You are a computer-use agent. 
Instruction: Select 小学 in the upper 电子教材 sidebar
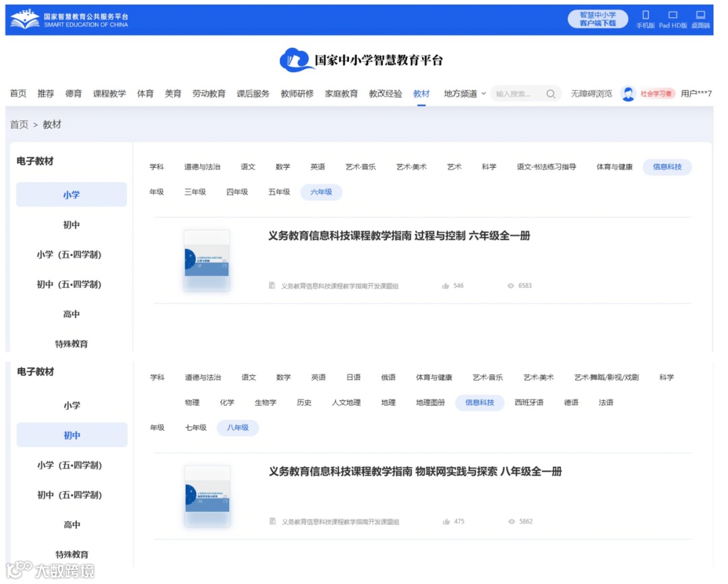[71, 195]
